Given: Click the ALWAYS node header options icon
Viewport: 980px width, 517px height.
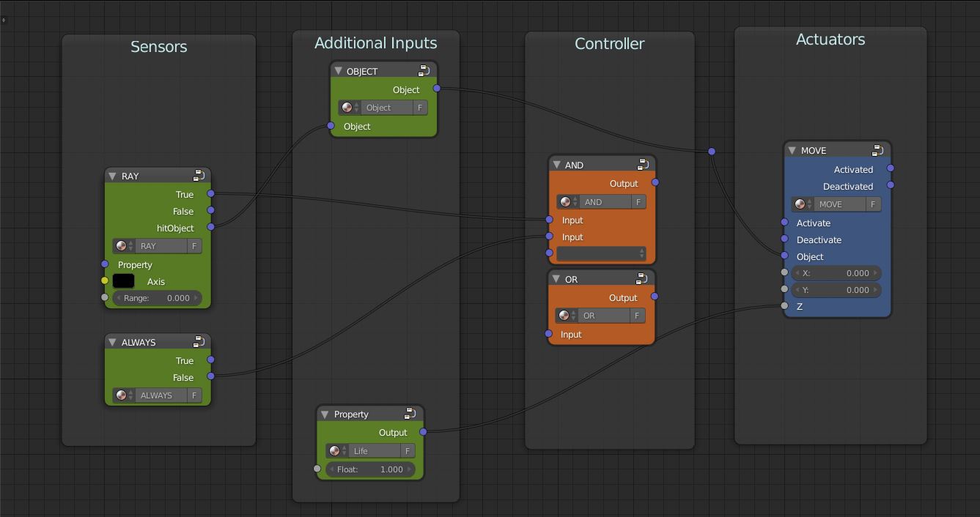Looking at the screenshot, I should [199, 342].
